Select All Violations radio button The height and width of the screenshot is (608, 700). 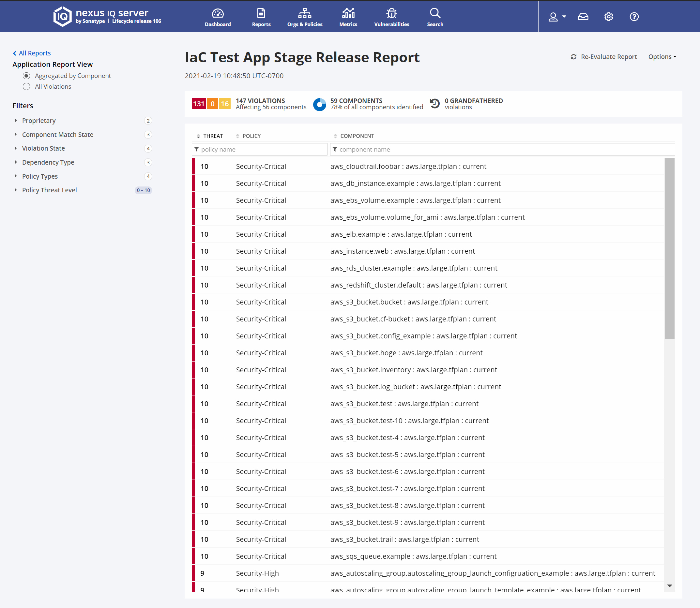click(26, 86)
